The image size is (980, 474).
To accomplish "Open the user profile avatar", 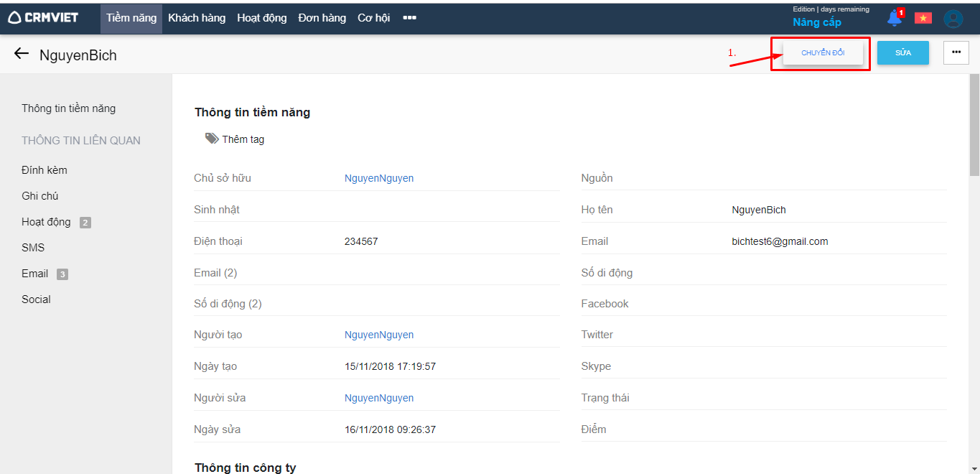I will pyautogui.click(x=953, y=19).
